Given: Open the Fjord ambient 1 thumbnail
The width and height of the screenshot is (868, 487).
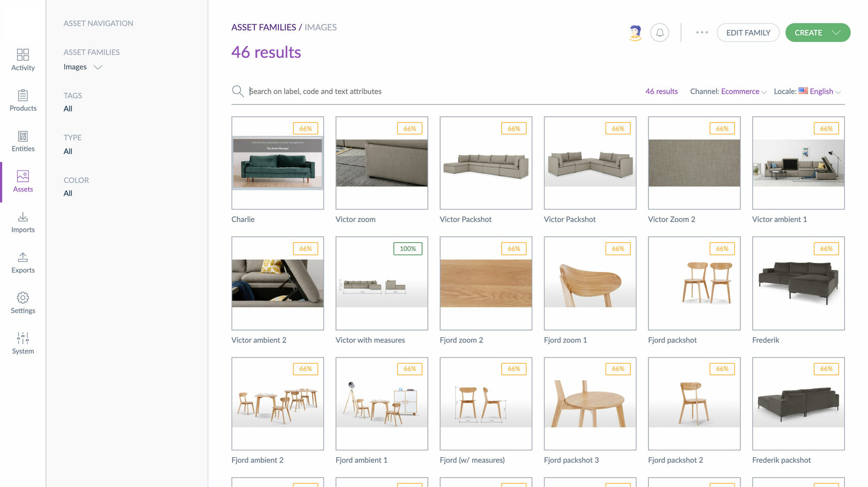Looking at the screenshot, I should tap(382, 404).
